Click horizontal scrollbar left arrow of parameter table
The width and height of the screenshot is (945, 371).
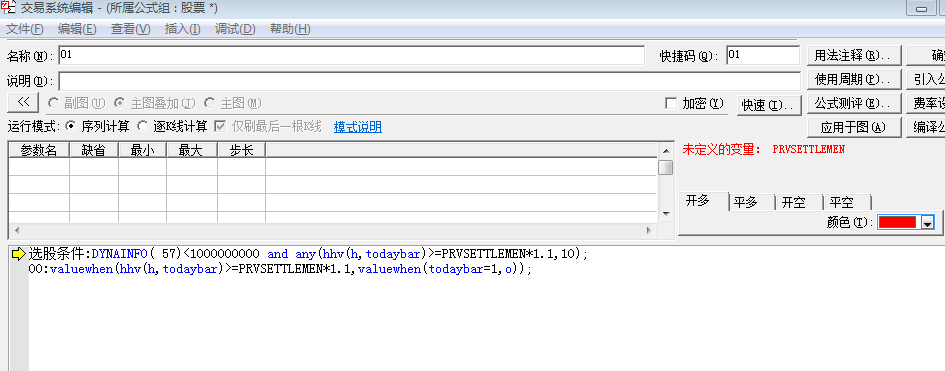pyautogui.click(x=16, y=230)
